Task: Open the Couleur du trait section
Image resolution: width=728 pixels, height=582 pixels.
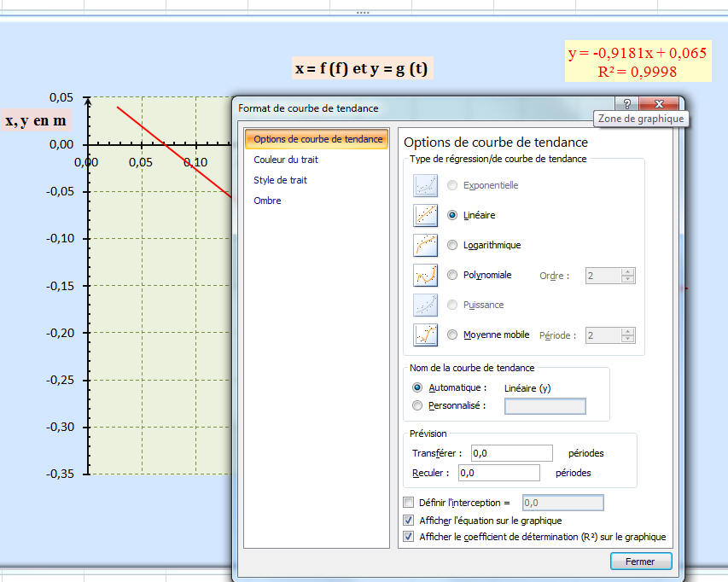Action: [286, 160]
